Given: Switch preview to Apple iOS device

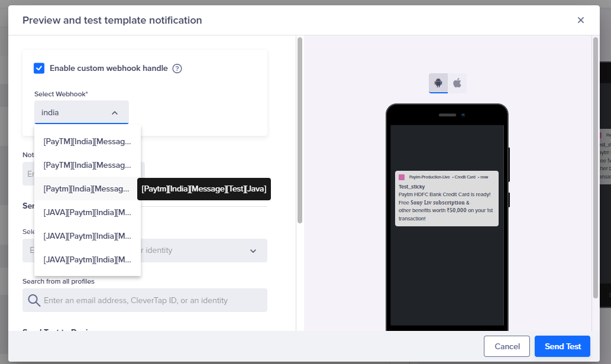Looking at the screenshot, I should pyautogui.click(x=457, y=83).
